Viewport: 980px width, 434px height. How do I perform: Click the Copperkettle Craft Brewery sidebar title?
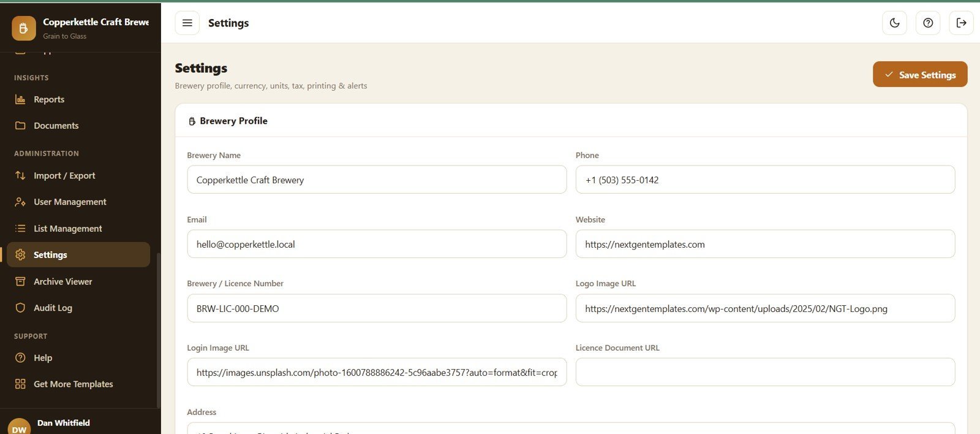pyautogui.click(x=96, y=22)
